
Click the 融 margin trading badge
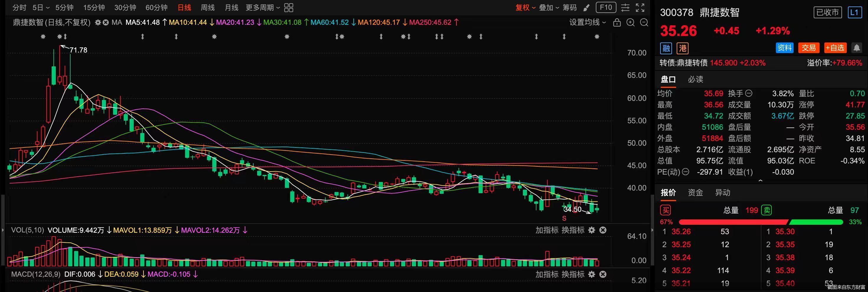point(666,48)
